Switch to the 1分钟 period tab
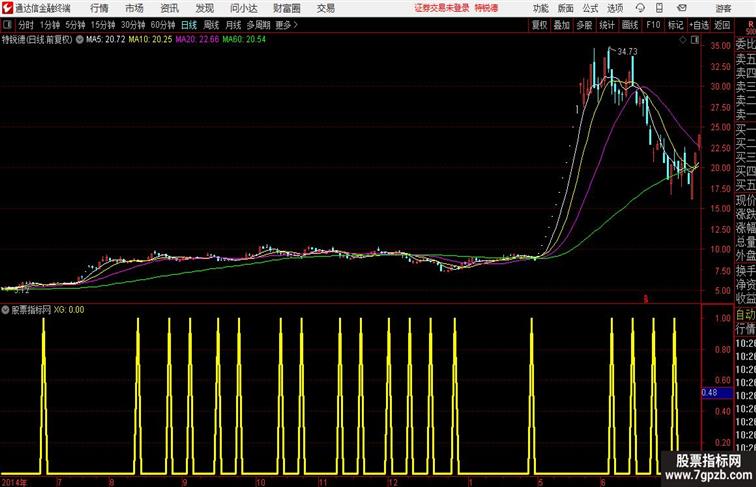The image size is (756, 487). pyautogui.click(x=50, y=25)
